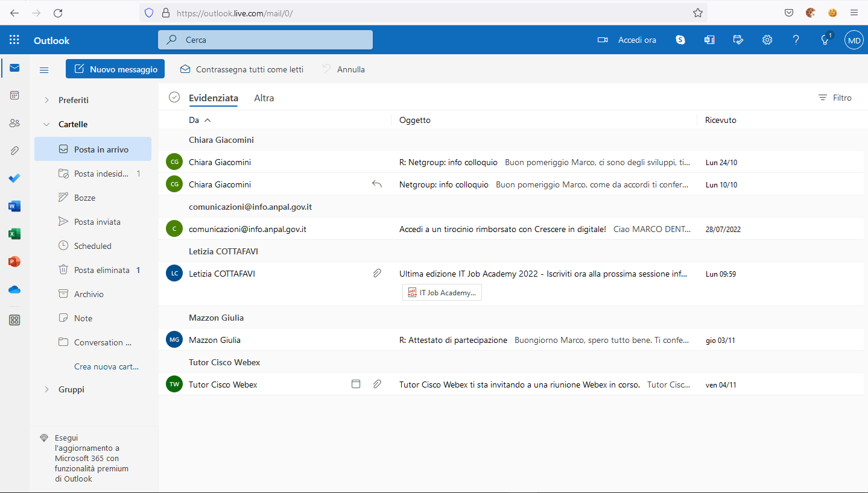
Task: Open the Filtro dropdown
Action: (835, 98)
